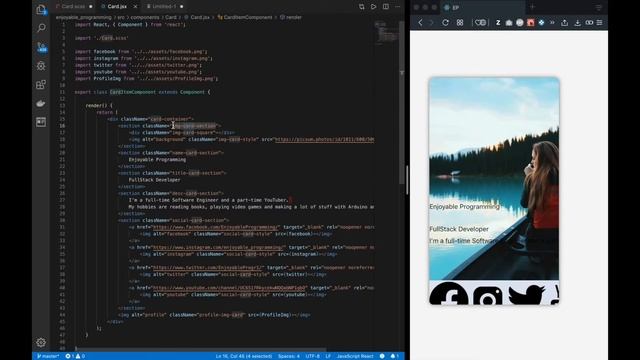
Task: Open the browser tab list menu icon
Action: pos(599,7)
